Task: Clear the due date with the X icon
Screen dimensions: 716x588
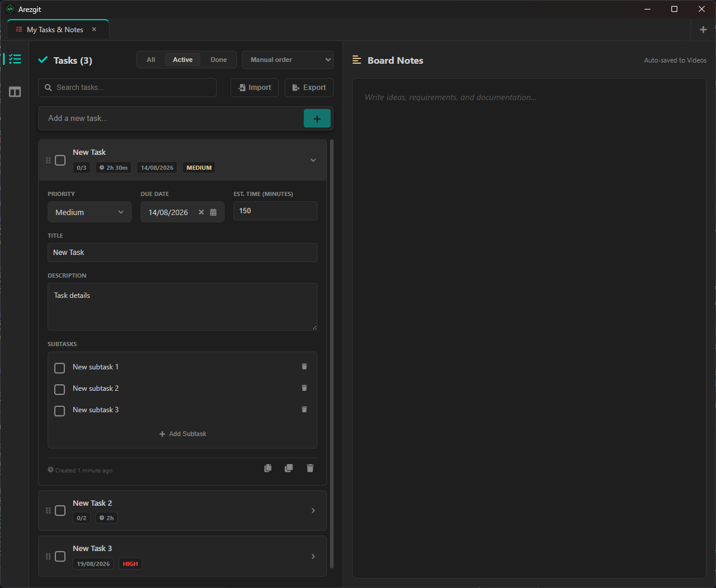Action: pos(201,212)
